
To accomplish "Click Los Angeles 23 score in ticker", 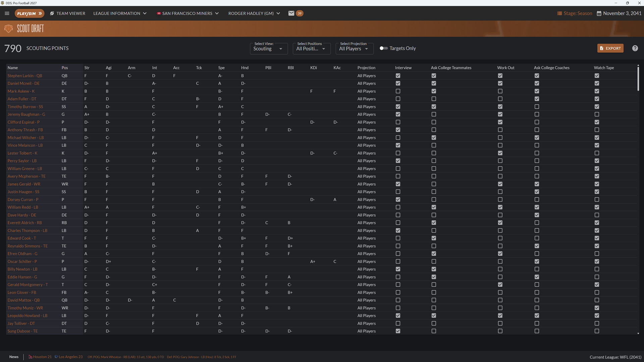I will 68,357.
